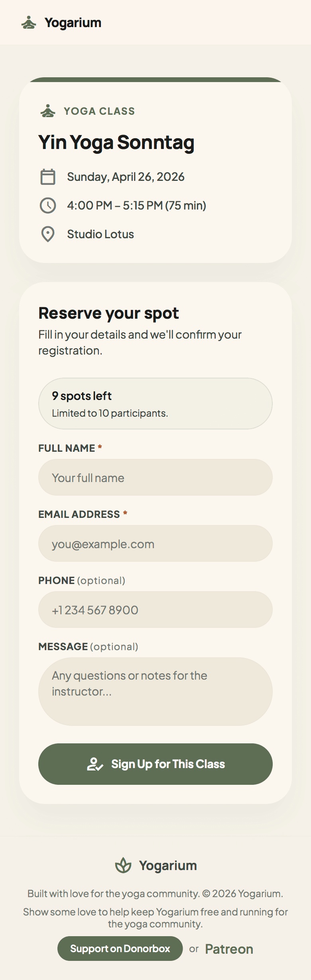
Task: Click the Yin Yoga Sonntag class title
Action: (116, 143)
